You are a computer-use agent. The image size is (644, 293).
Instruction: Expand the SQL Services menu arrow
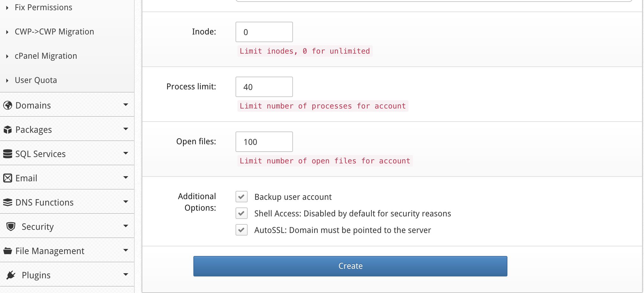point(126,153)
